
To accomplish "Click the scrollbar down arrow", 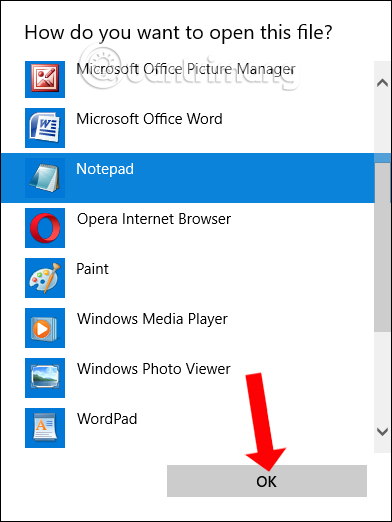I will [382, 432].
